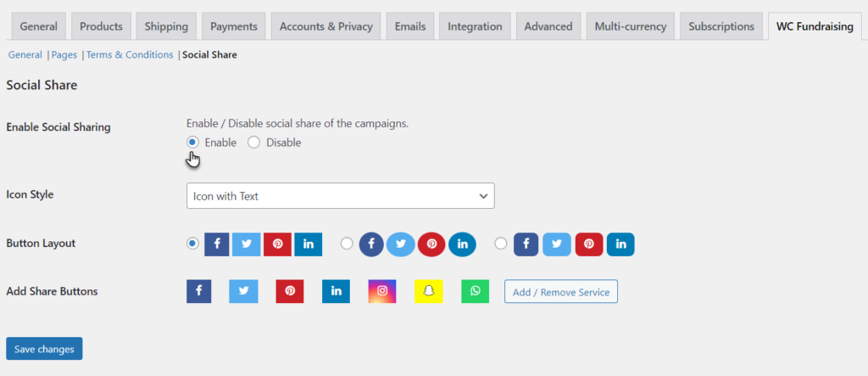The height and width of the screenshot is (376, 868).
Task: Select the Enable social sharing radio button
Action: tap(192, 142)
